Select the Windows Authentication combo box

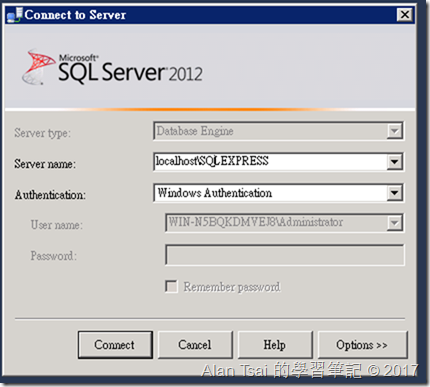279,193
